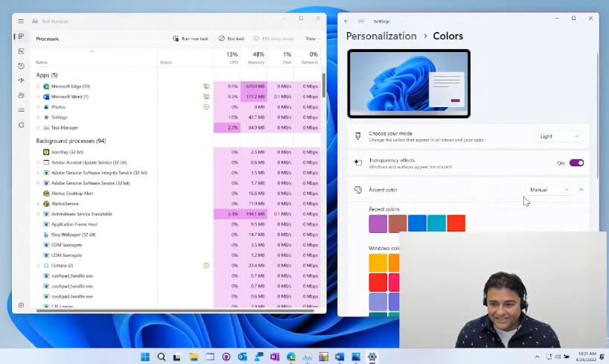Select the purple recent color swatch

pyautogui.click(x=378, y=223)
